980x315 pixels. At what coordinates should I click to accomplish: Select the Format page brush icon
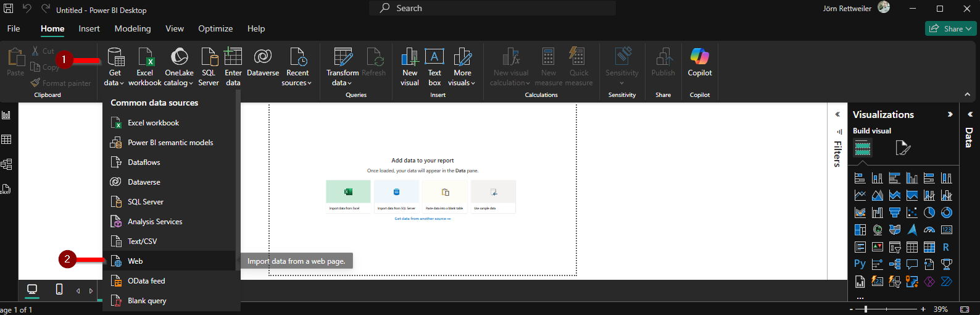tap(903, 148)
